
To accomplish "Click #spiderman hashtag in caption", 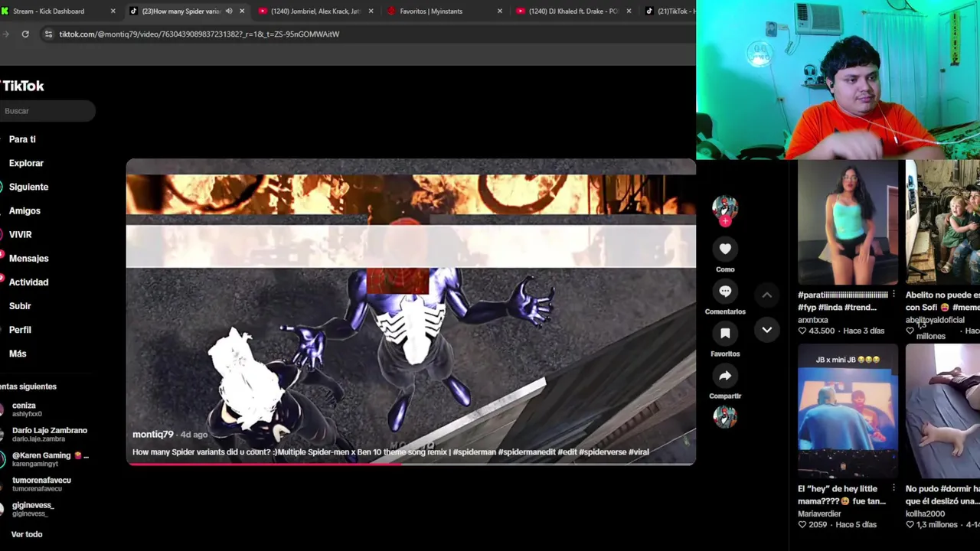I will (474, 452).
